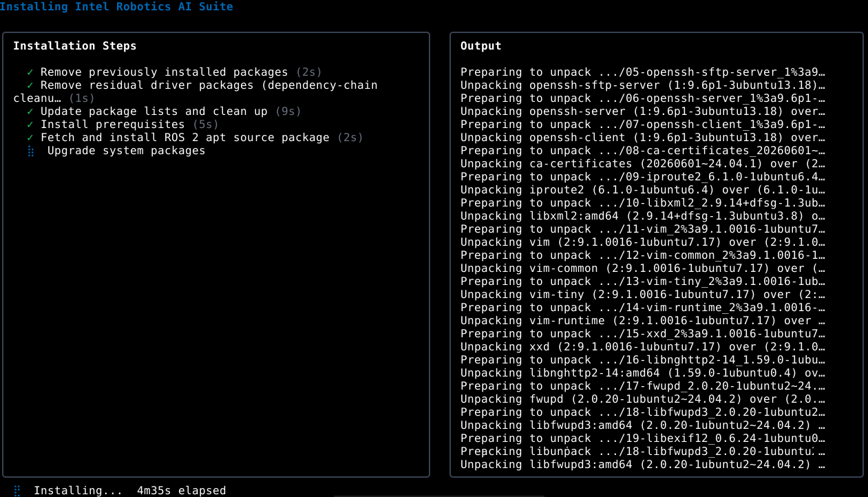Click line Preparing to unpack 06-openssh-server
The width and height of the screenshot is (868, 497).
pos(643,98)
